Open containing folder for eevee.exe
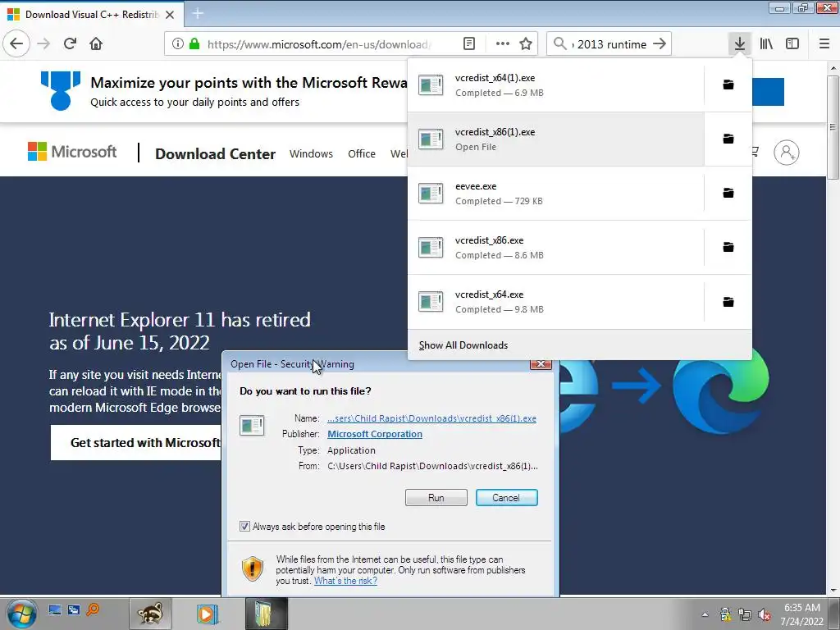This screenshot has height=630, width=840. [728, 193]
